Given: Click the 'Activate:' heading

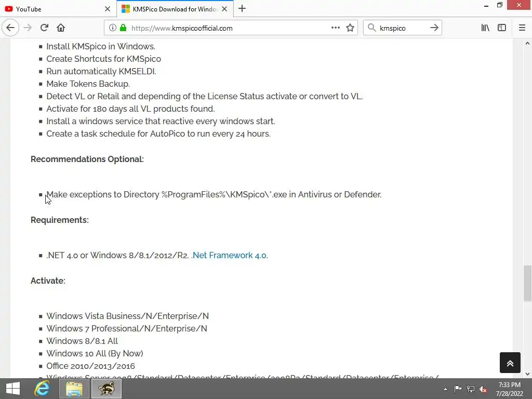Looking at the screenshot, I should click(48, 281).
